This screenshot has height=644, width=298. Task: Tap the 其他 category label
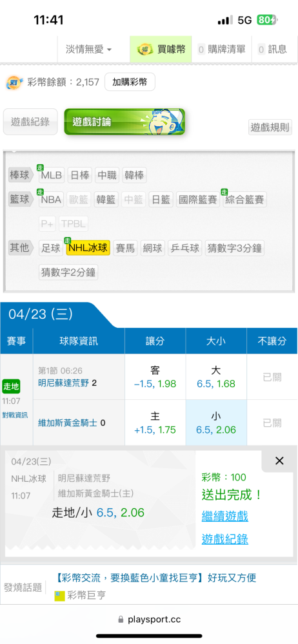(x=21, y=248)
